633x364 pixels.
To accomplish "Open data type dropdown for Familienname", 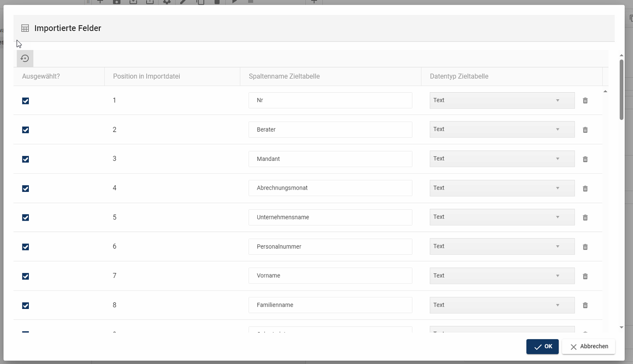I will point(502,305).
